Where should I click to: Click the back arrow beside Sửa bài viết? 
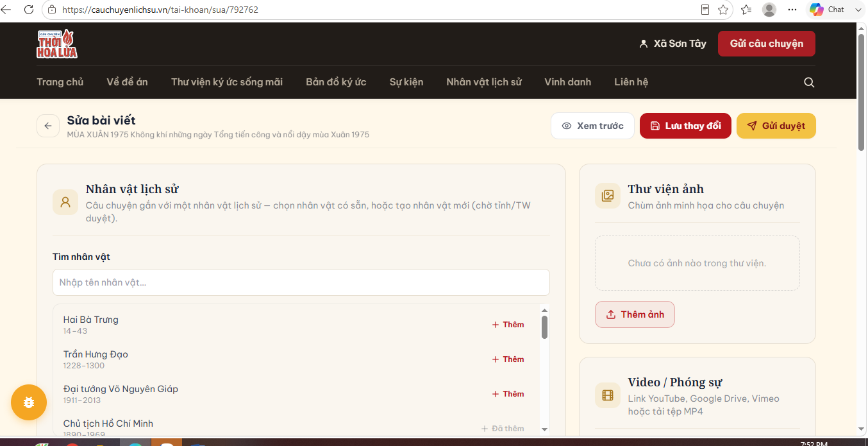point(48,126)
